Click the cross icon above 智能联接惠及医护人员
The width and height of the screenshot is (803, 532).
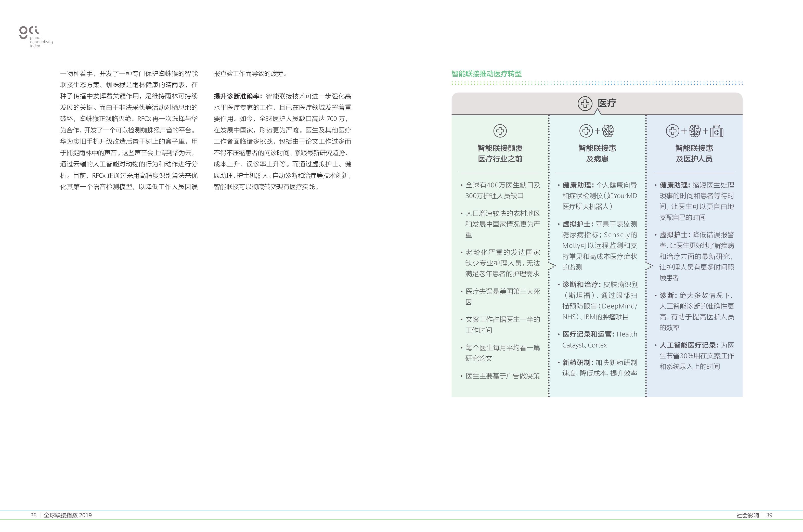(x=672, y=131)
